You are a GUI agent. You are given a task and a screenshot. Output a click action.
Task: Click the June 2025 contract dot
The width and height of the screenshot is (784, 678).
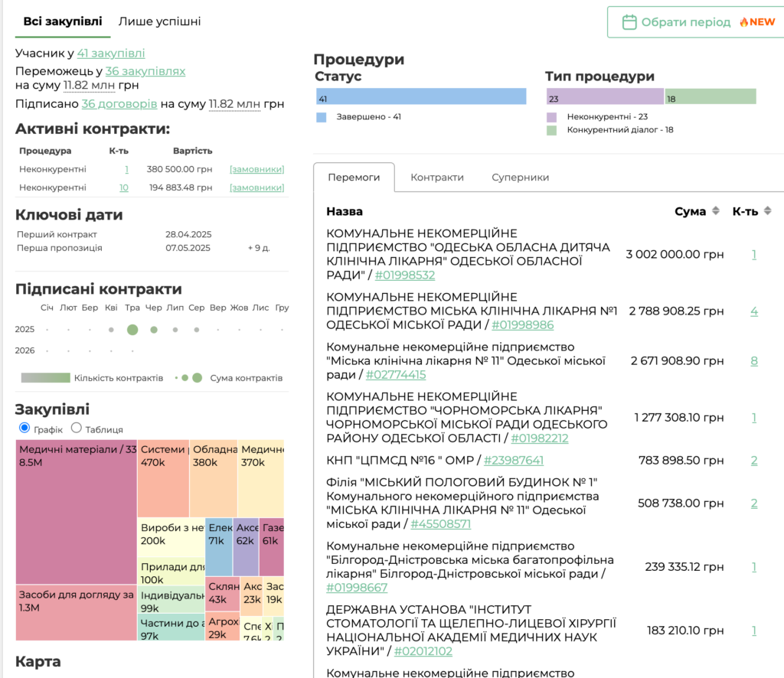tap(154, 330)
